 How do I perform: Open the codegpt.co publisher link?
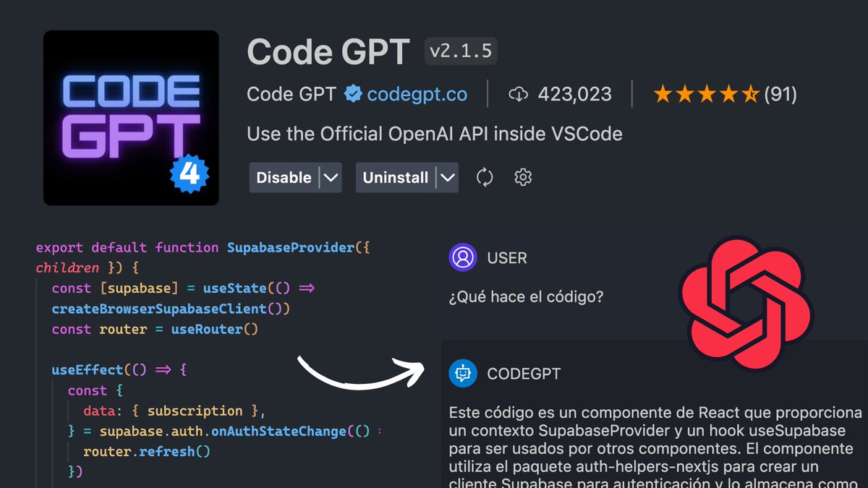(x=417, y=94)
